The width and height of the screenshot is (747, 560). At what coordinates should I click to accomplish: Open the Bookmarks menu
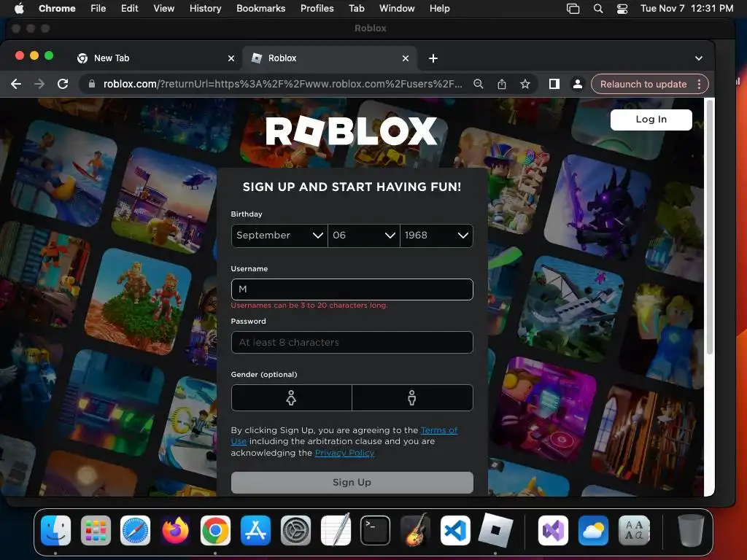pos(260,8)
